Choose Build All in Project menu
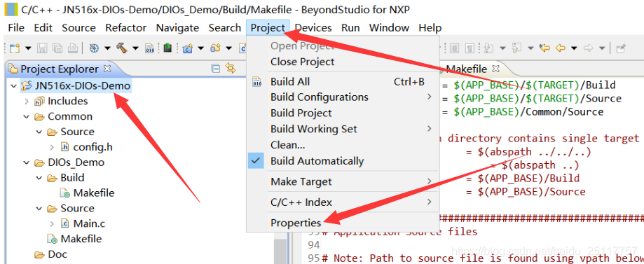This screenshot has width=644, height=264. [343, 82]
